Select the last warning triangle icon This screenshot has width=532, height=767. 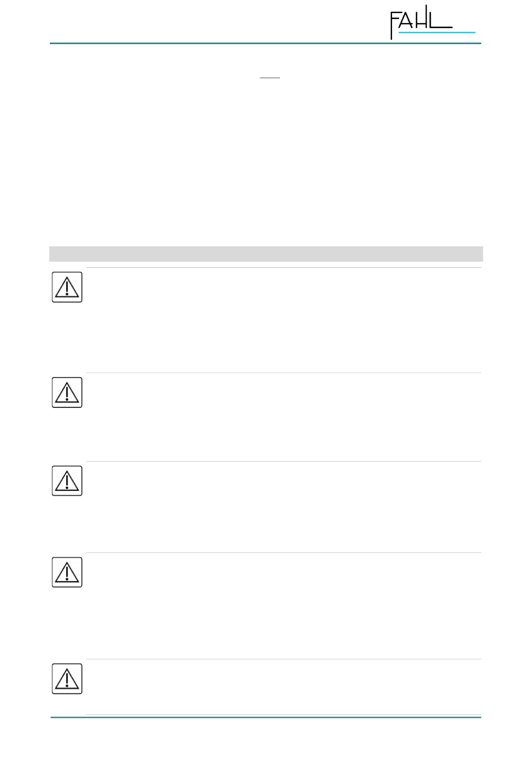(67, 678)
